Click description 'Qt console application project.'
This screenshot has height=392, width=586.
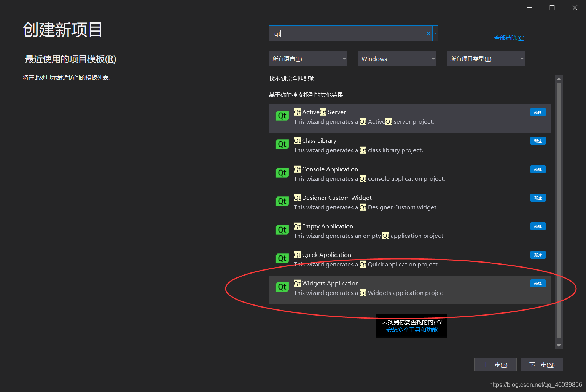402,179
